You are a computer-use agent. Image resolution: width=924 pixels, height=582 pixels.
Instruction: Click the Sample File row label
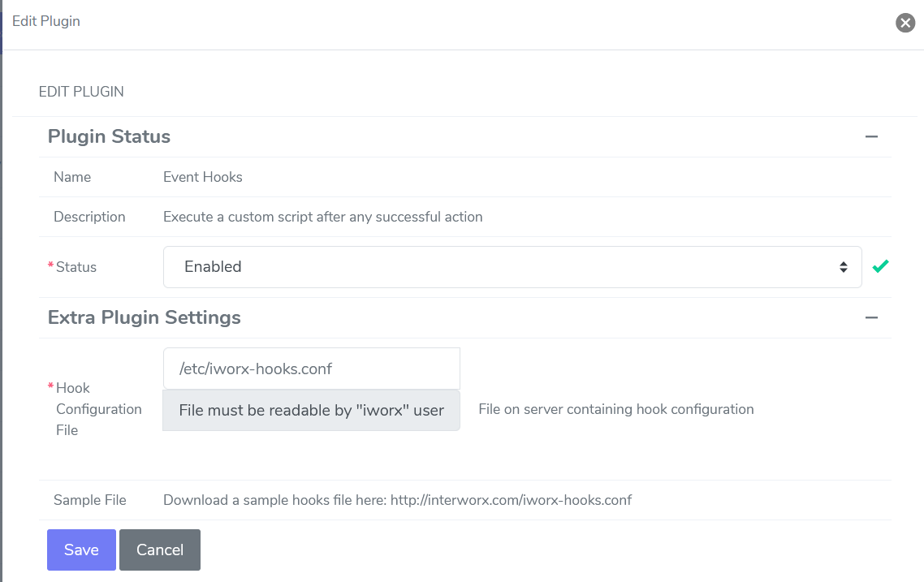click(x=89, y=500)
